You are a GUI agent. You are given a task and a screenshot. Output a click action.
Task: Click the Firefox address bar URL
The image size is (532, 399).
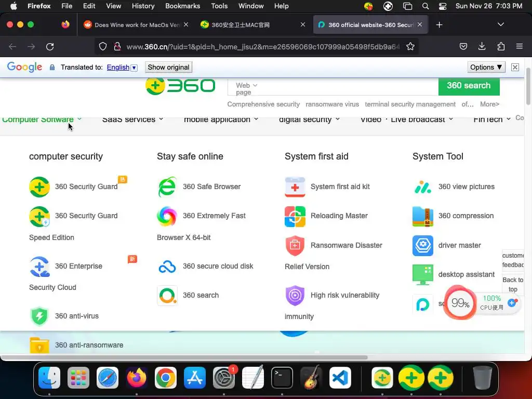tap(263, 47)
